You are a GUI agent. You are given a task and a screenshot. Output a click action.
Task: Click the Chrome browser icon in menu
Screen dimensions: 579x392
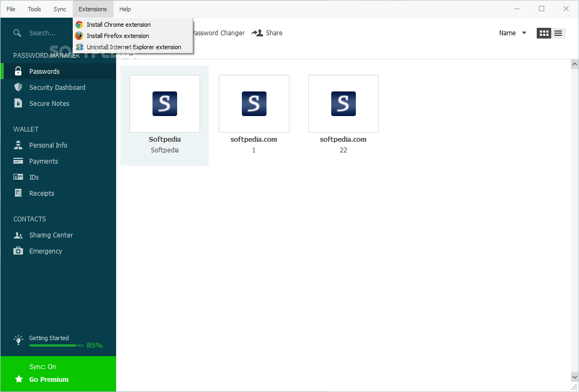79,25
